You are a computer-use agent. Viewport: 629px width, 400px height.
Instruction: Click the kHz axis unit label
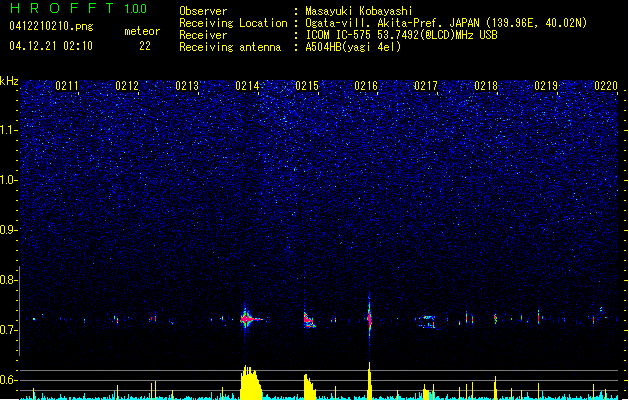click(9, 81)
